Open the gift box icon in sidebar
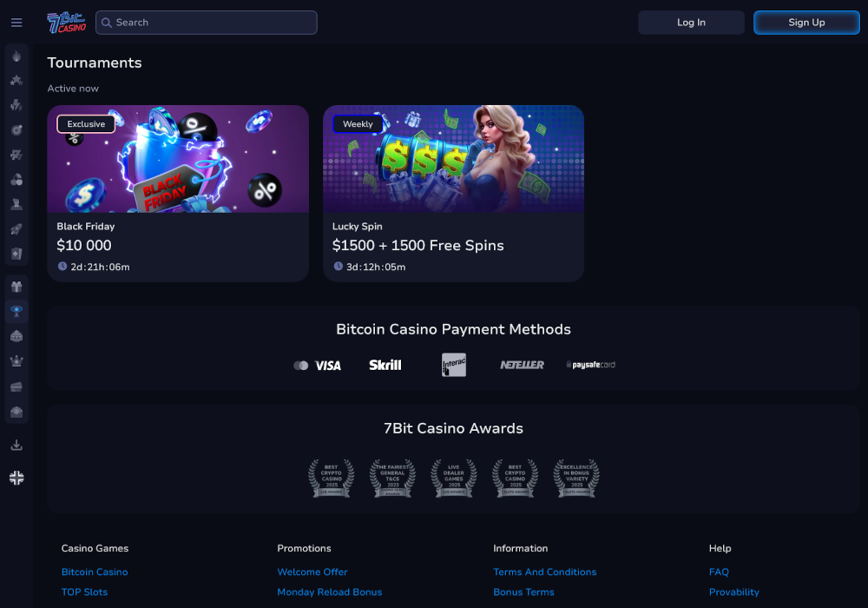The width and height of the screenshot is (868, 608). 16,287
